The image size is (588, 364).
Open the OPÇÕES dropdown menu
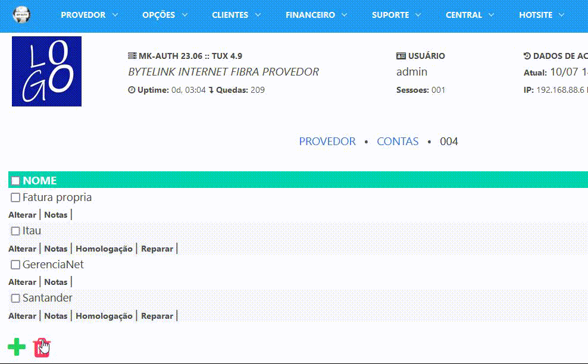[x=165, y=15]
